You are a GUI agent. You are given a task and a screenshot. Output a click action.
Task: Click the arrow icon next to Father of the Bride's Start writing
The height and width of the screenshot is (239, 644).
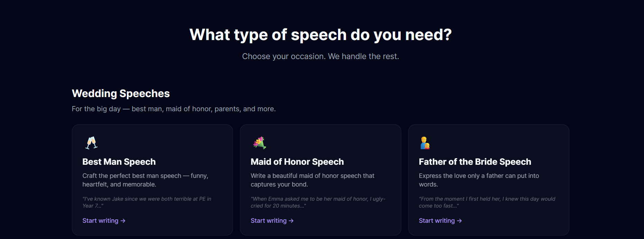point(459,221)
